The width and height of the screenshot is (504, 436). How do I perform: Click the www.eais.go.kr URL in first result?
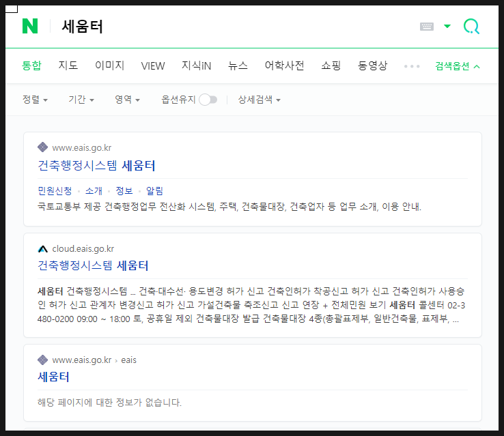tap(82, 147)
